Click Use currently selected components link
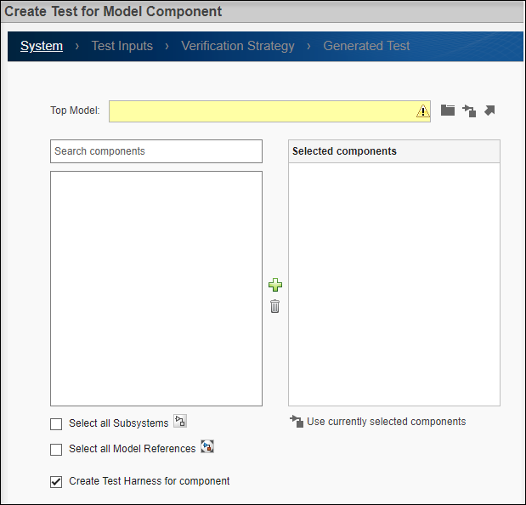 386,421
